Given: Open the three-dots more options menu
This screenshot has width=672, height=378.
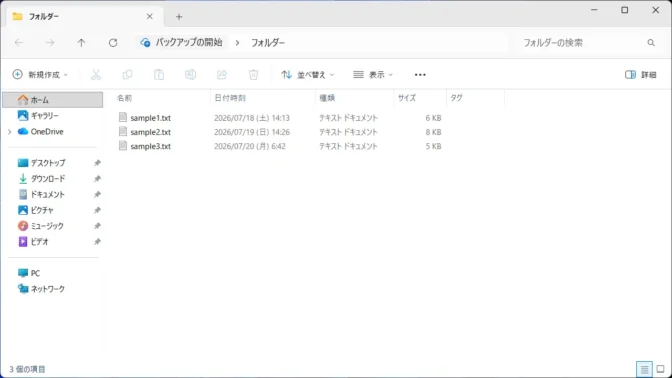Looking at the screenshot, I should coord(420,75).
